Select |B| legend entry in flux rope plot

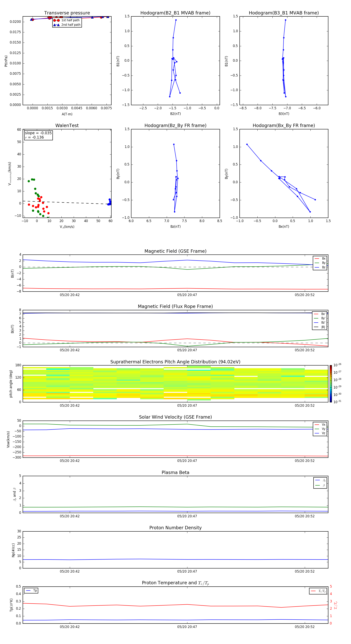(320, 327)
